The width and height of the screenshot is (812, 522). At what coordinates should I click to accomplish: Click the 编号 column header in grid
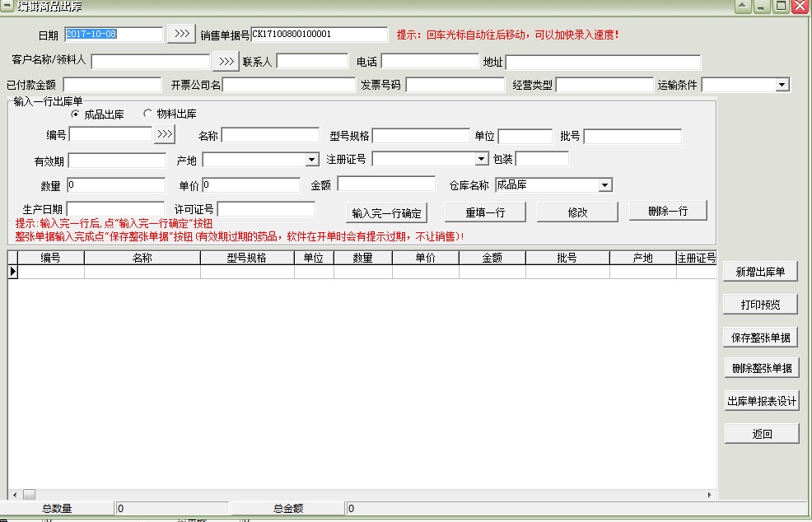pyautogui.click(x=51, y=258)
